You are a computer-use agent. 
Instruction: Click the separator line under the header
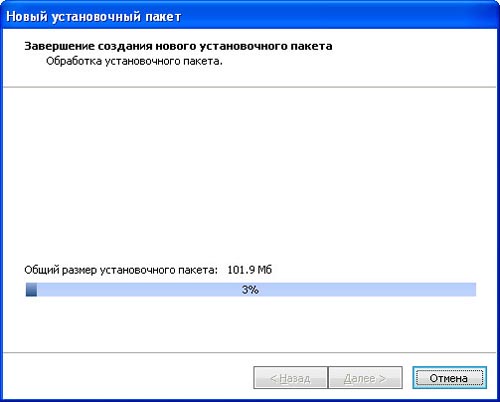[x=250, y=87]
